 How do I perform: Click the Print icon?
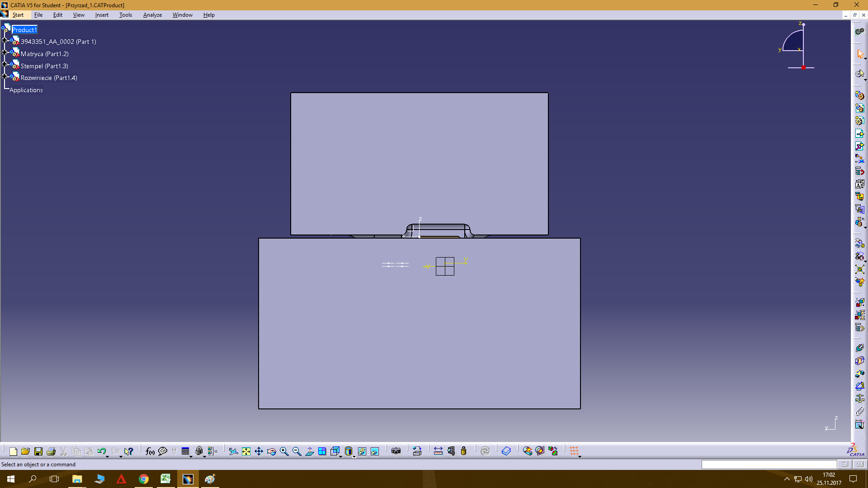point(51,451)
